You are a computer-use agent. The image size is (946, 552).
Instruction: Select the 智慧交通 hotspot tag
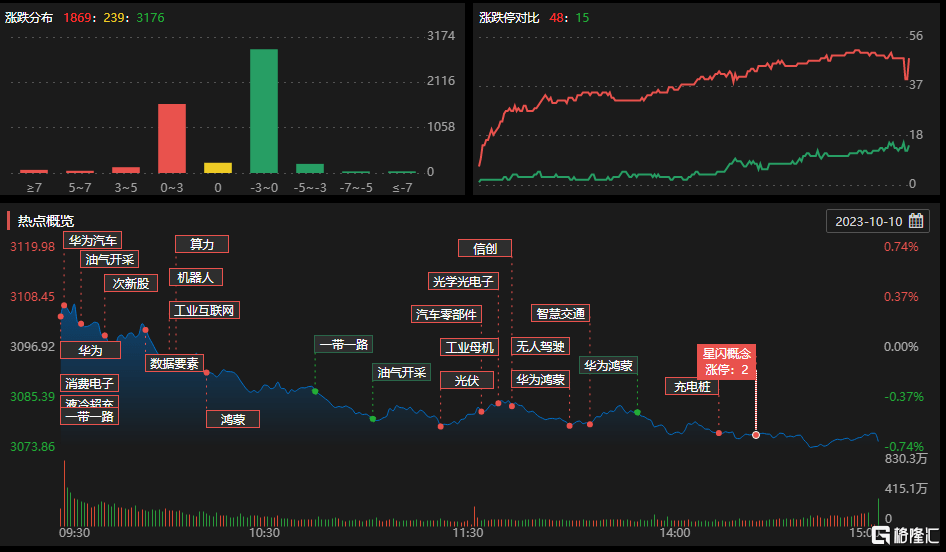(560, 313)
